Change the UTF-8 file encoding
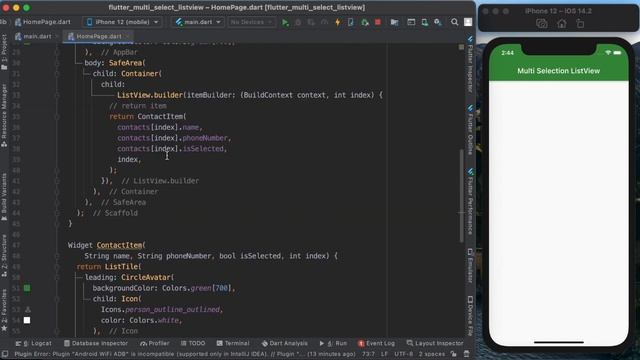The width and height of the screenshot is (640, 360). 404,354
